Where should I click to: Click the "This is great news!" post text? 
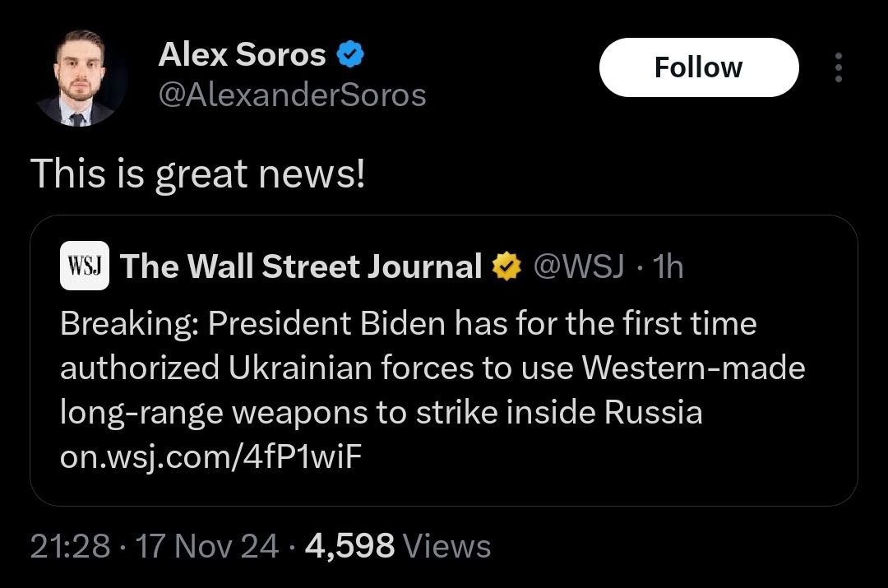197,174
